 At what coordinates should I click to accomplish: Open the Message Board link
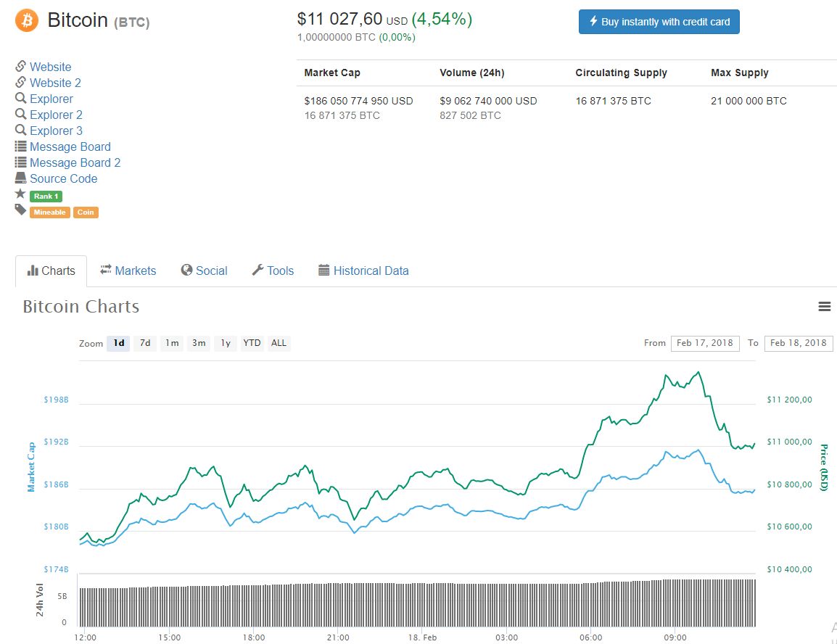70,146
